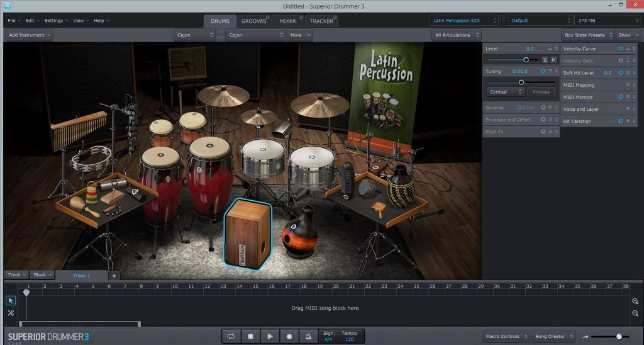Toggle the Hit Variation power button
Screen dimensions: 644x345
pyautogui.click(x=621, y=121)
